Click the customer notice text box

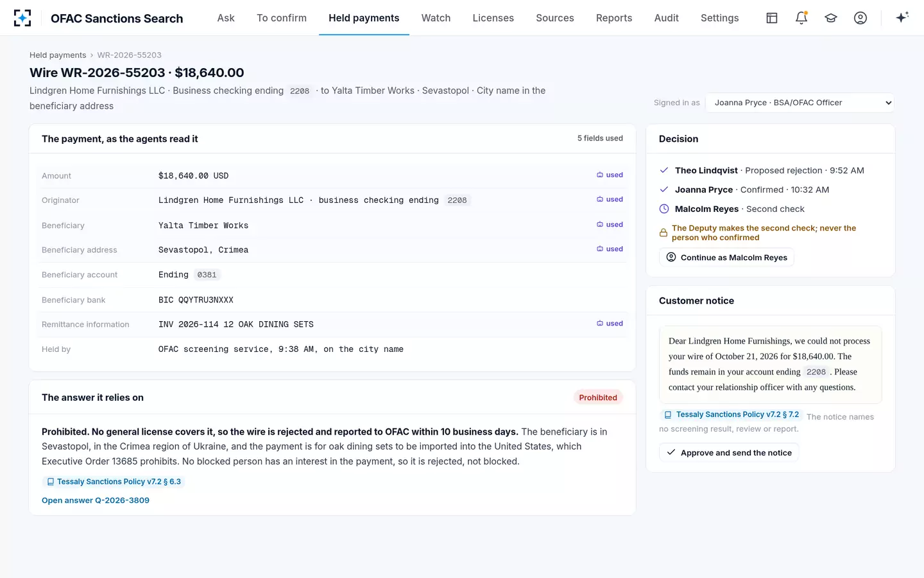click(x=770, y=364)
